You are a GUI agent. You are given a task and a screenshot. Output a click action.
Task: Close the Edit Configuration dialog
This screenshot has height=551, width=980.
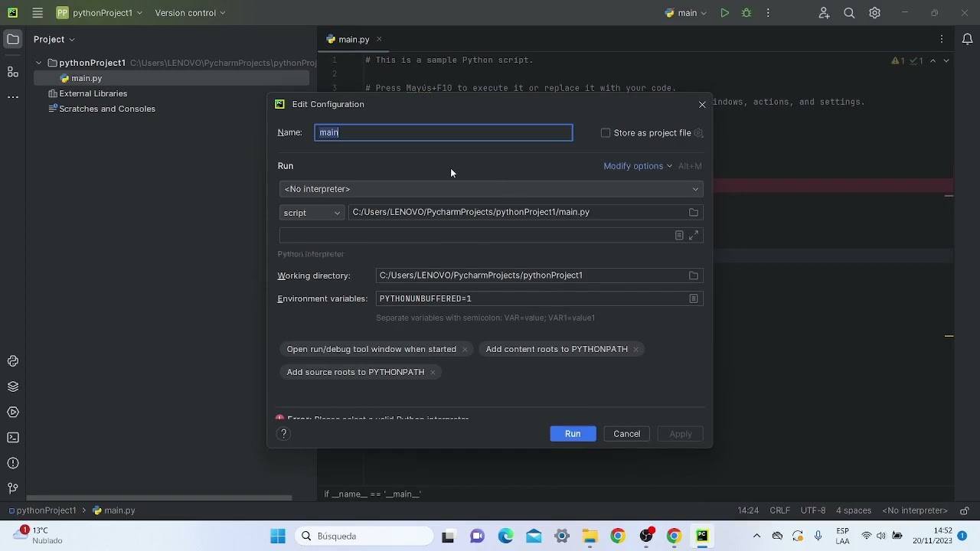pyautogui.click(x=702, y=105)
